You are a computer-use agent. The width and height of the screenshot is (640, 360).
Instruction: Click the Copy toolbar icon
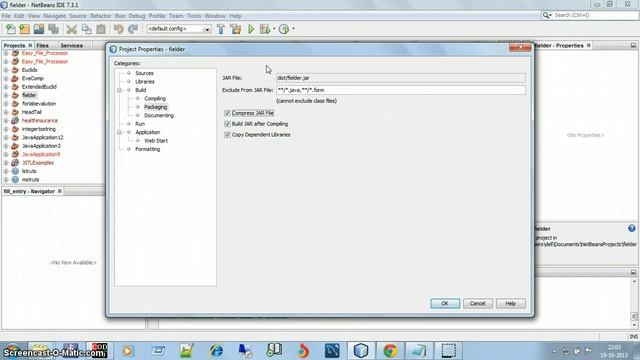point(87,29)
